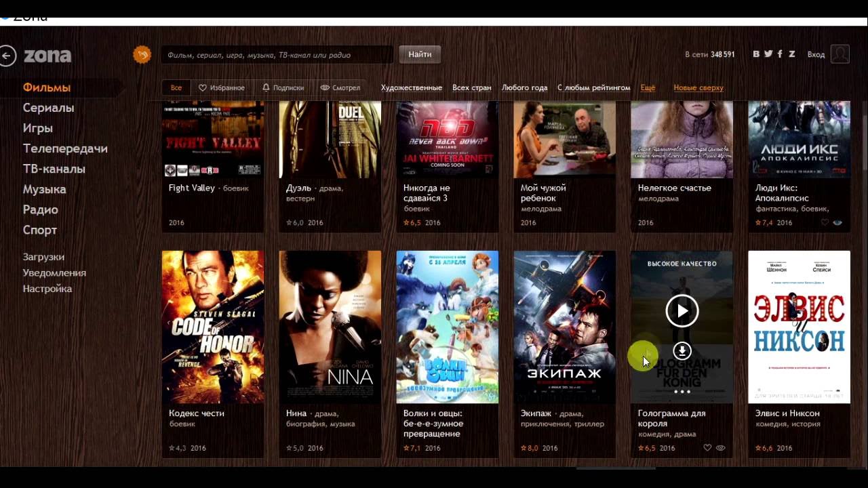Viewport: 868px width, 488px height.
Task: Click the Элвис и Никсон title text
Action: [787, 413]
